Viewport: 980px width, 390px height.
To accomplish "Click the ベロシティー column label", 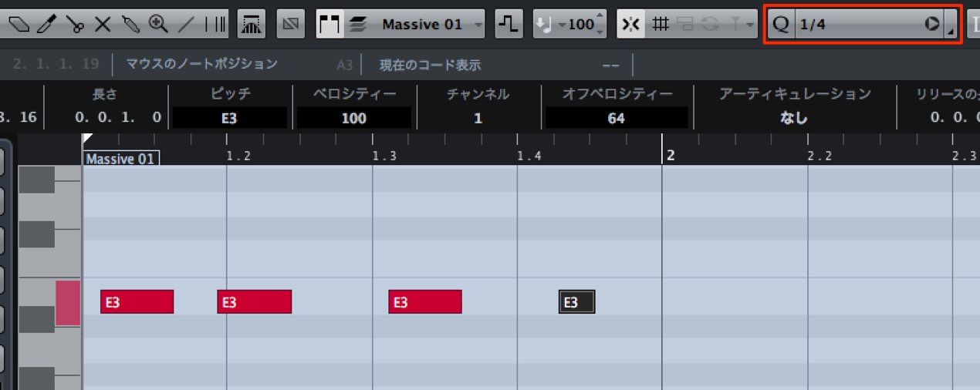I will (354, 94).
